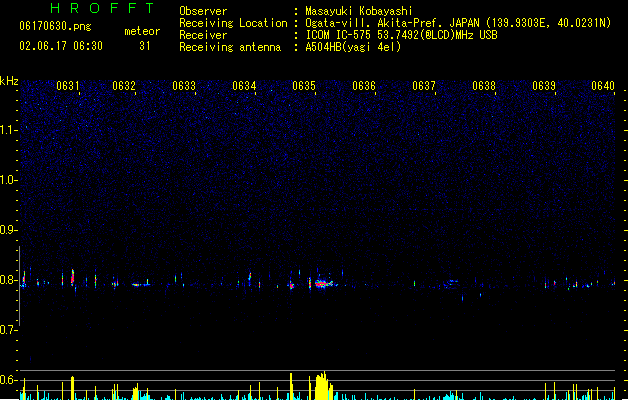
Task: Click the meteor label
Action: [142, 31]
